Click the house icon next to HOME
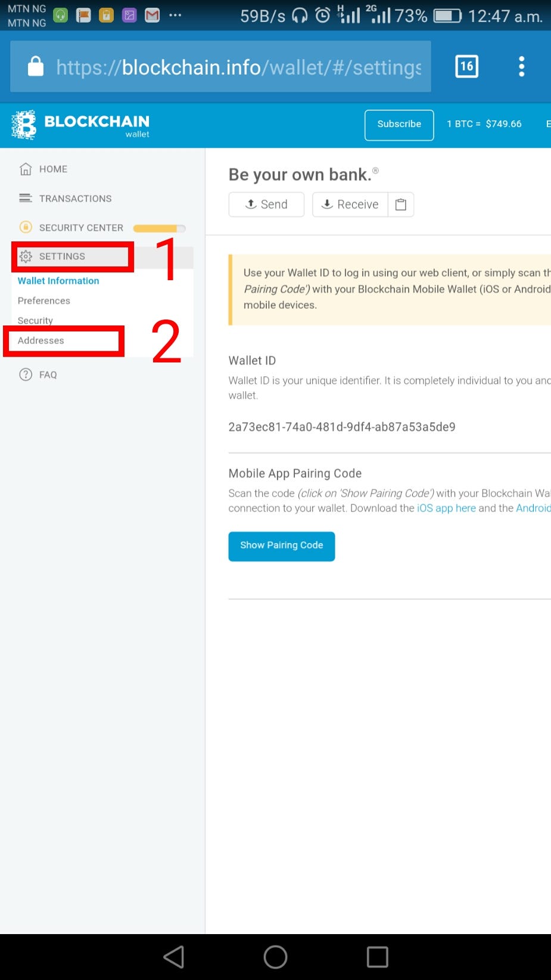 [26, 169]
